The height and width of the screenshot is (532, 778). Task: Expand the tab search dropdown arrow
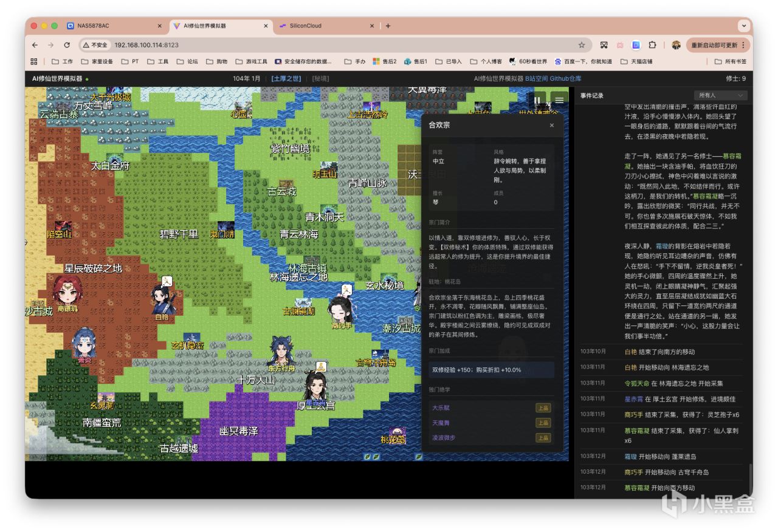[x=743, y=26]
